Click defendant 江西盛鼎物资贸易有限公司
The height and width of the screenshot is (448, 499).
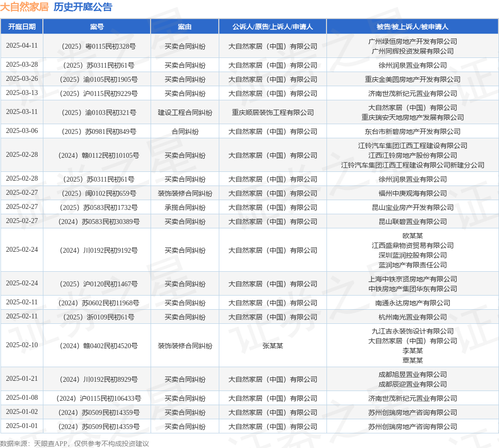coord(412,245)
